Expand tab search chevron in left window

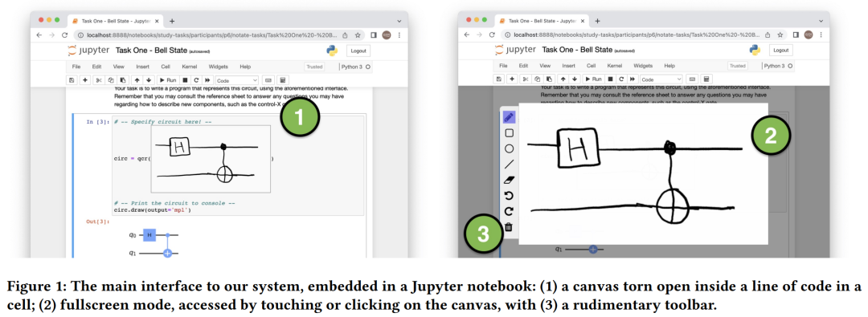[399, 21]
